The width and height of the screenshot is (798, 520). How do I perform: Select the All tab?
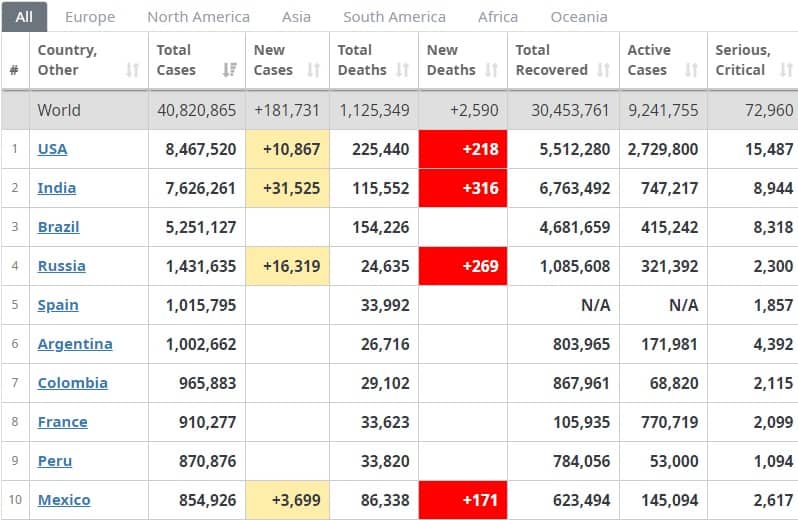[x=24, y=17]
